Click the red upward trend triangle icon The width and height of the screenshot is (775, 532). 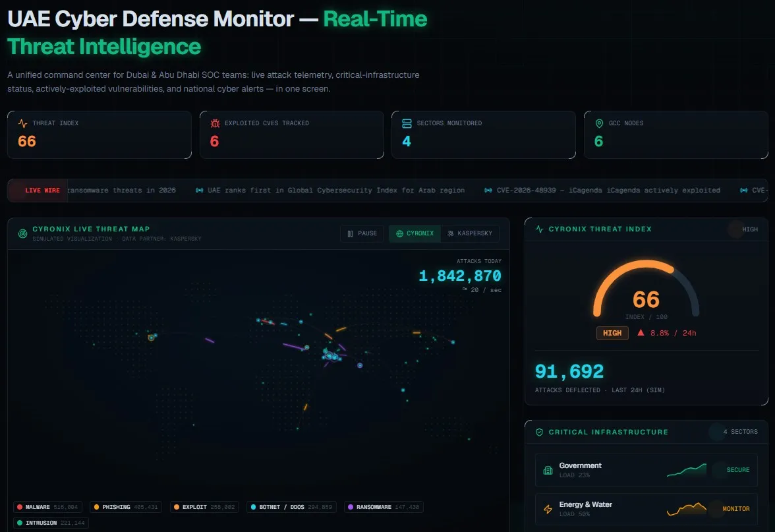pyautogui.click(x=641, y=333)
